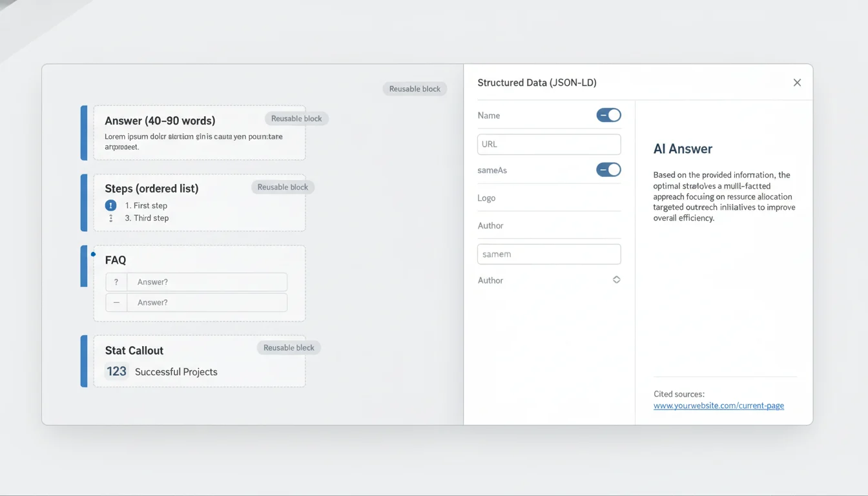Viewport: 868px width, 496px height.
Task: Click the Name field label
Action: (x=489, y=116)
